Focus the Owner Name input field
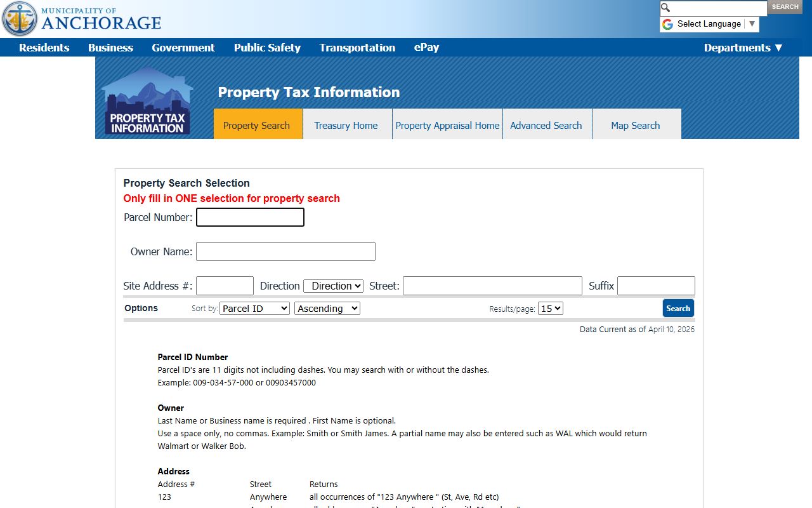 285,251
